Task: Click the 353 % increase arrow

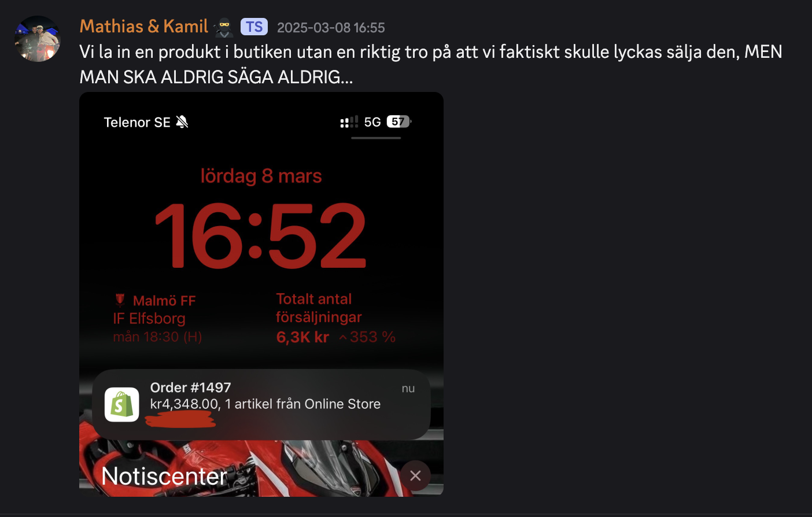Action: click(x=344, y=338)
